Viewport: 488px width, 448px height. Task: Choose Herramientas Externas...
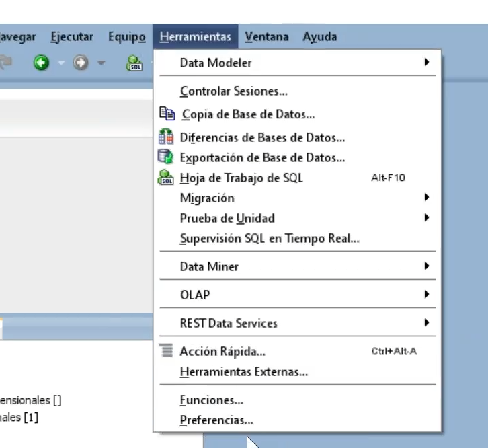tap(297, 372)
